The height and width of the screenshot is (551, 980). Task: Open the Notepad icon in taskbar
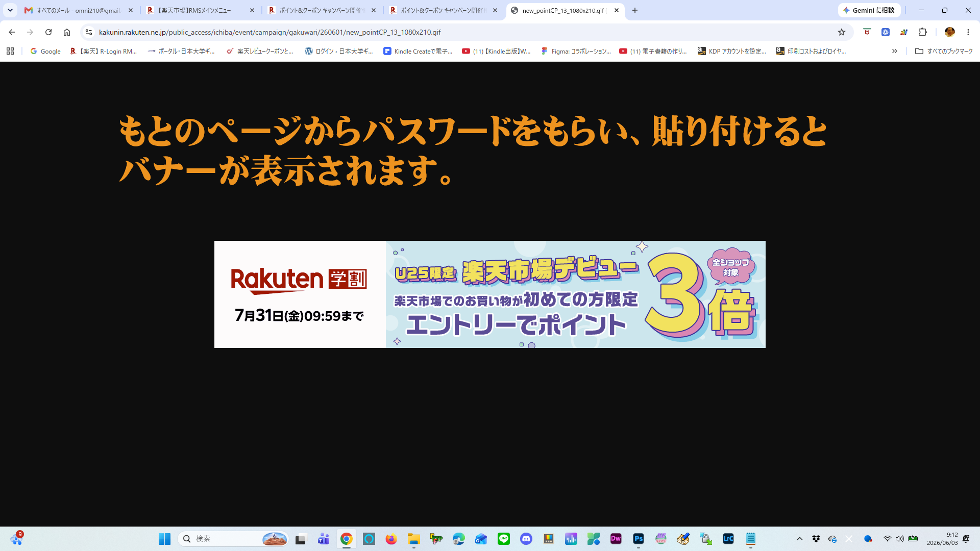(x=751, y=539)
